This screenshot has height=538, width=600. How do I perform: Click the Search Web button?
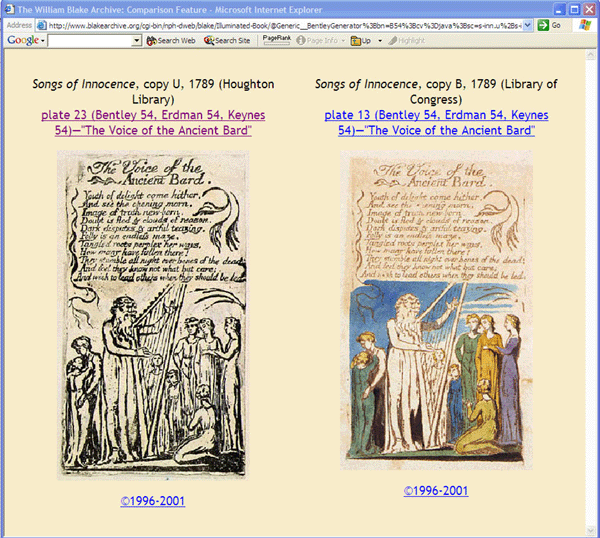(x=171, y=41)
